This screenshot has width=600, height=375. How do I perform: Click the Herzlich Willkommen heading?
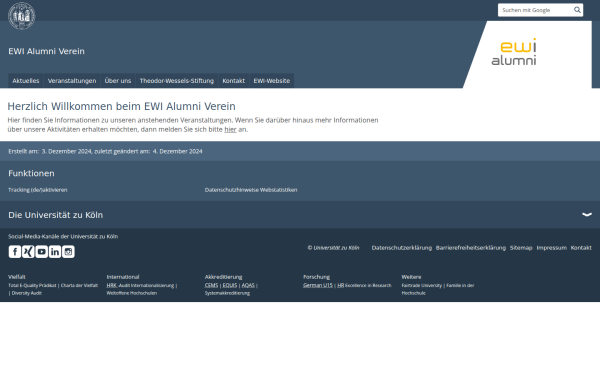point(121,106)
